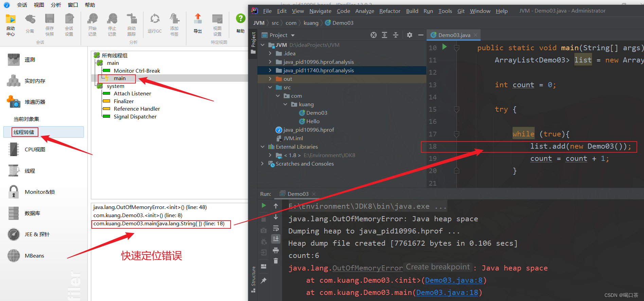
Task: Click the Demo03.java:8 stack trace link
Action: pos(454,280)
